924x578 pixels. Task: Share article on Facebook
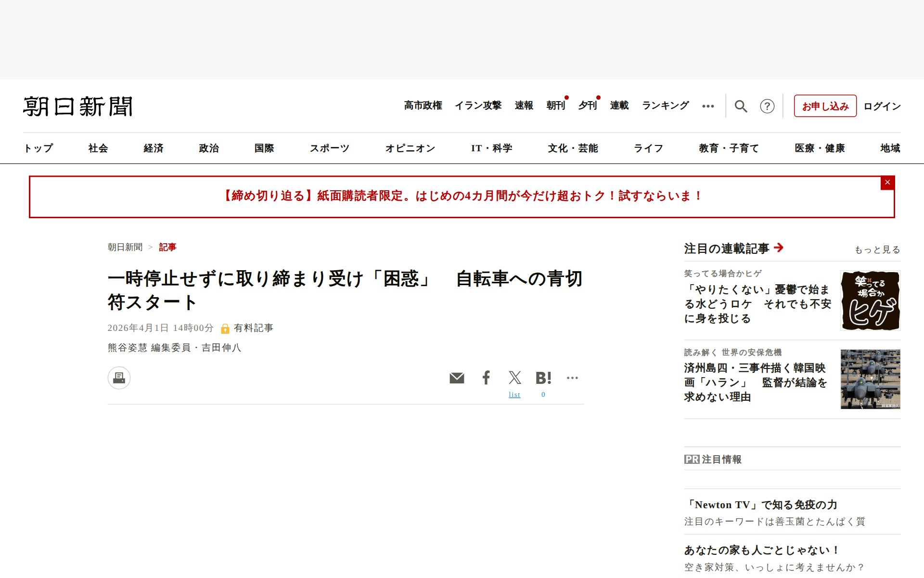(486, 378)
